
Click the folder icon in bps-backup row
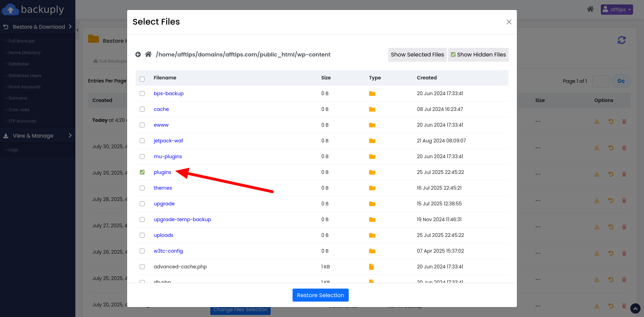tap(372, 93)
